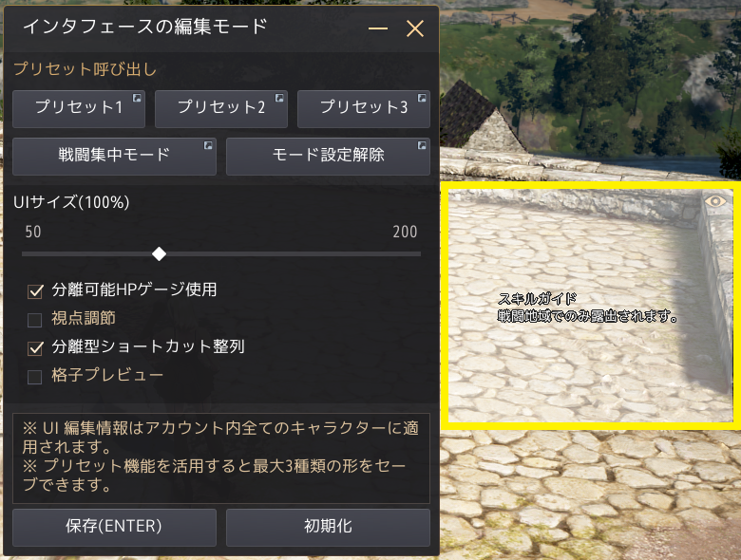Click the corner icon on 戦闘集中モード button
Viewport: 741px width, 560px height.
point(208,145)
